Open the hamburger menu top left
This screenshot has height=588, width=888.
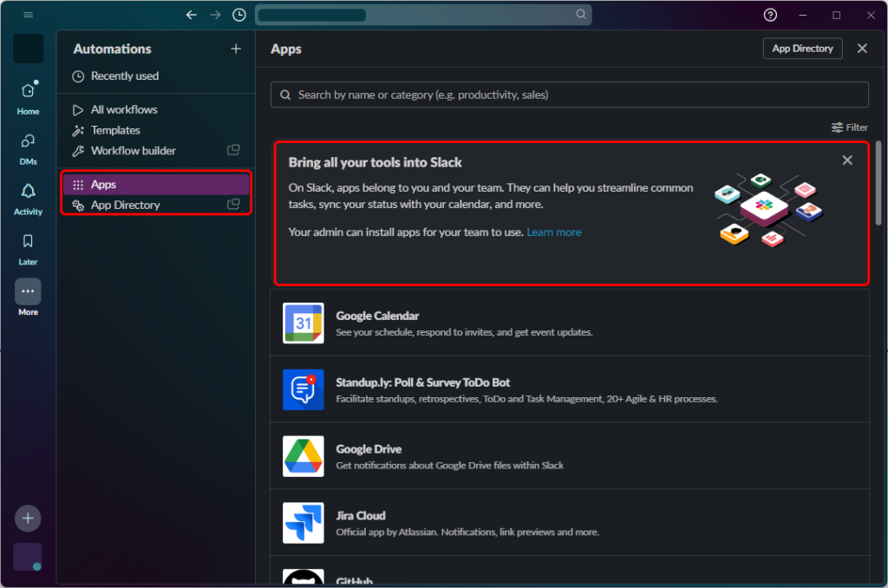pos(29,15)
